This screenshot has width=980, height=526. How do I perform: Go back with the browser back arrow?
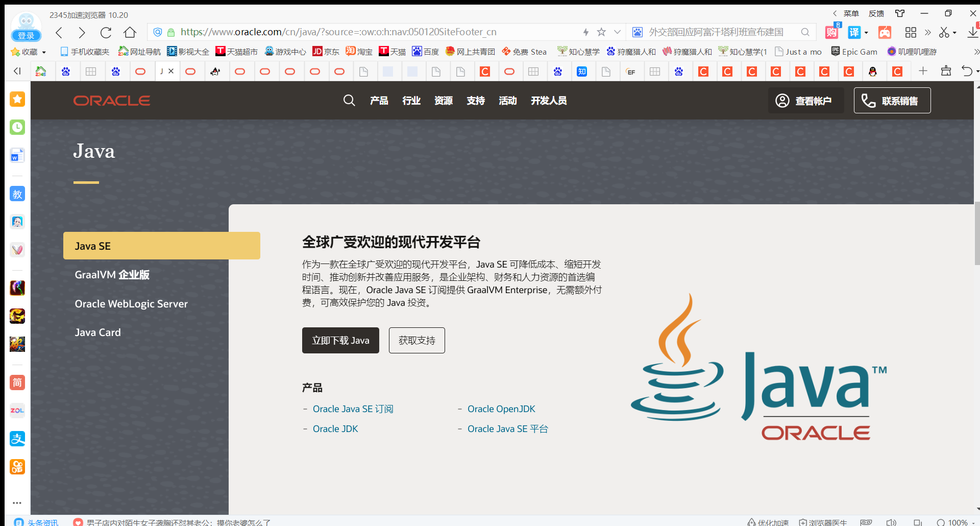(x=59, y=33)
